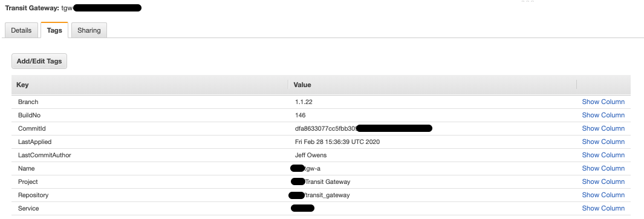Sort the table by Value header
This screenshot has width=644, height=219.
[433, 85]
